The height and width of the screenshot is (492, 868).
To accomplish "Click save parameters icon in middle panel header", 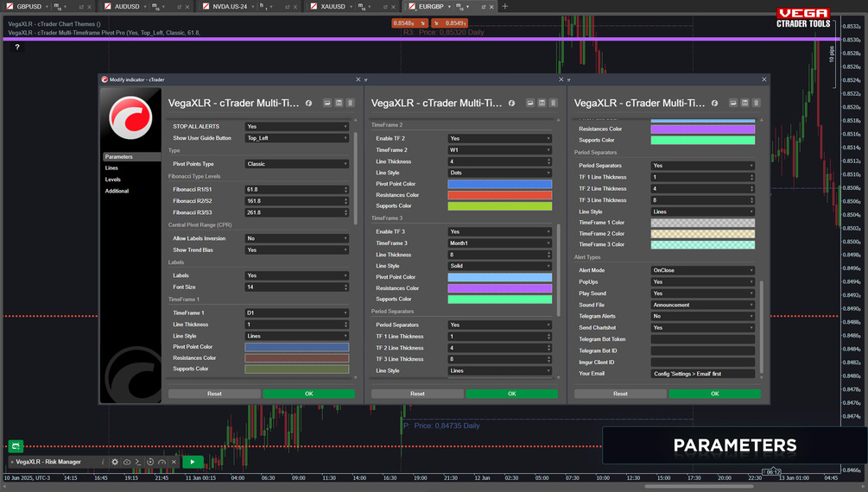I will (542, 103).
